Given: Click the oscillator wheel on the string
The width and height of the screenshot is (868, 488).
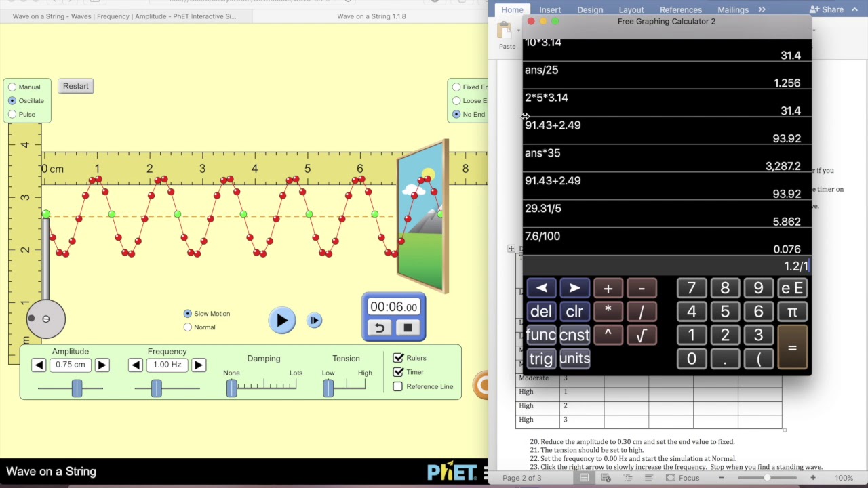Looking at the screenshot, I should click(46, 319).
